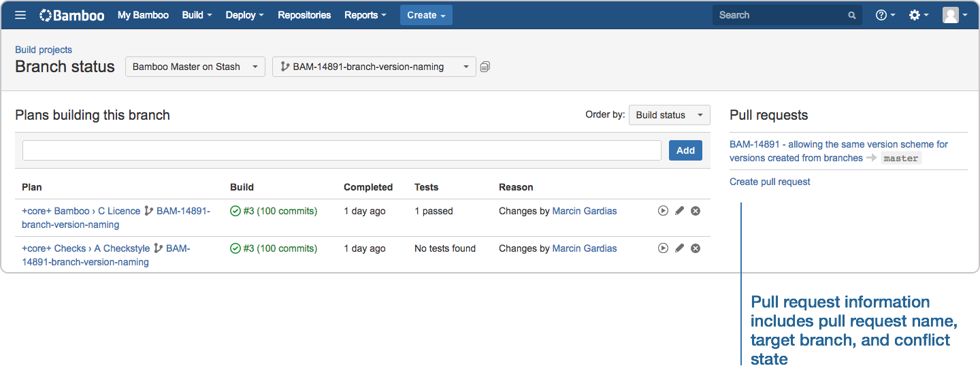Remove the A Checkstyle plan branch
This screenshot has height=381, width=980.
tap(696, 248)
